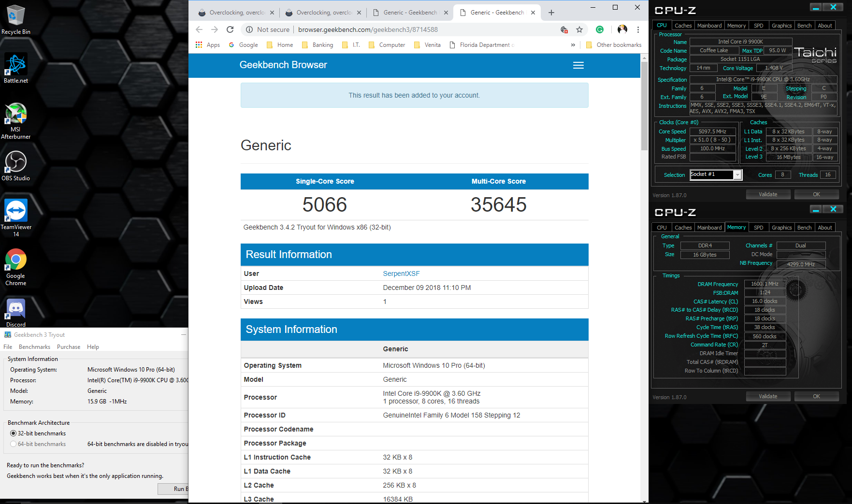
Task: Open the Purchase menu in Geekbench 3
Action: (x=69, y=347)
